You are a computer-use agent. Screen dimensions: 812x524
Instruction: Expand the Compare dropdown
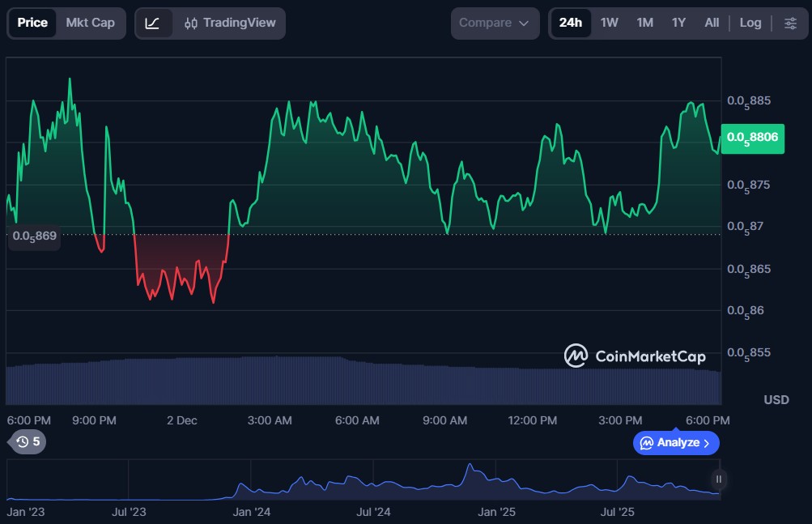pos(495,23)
